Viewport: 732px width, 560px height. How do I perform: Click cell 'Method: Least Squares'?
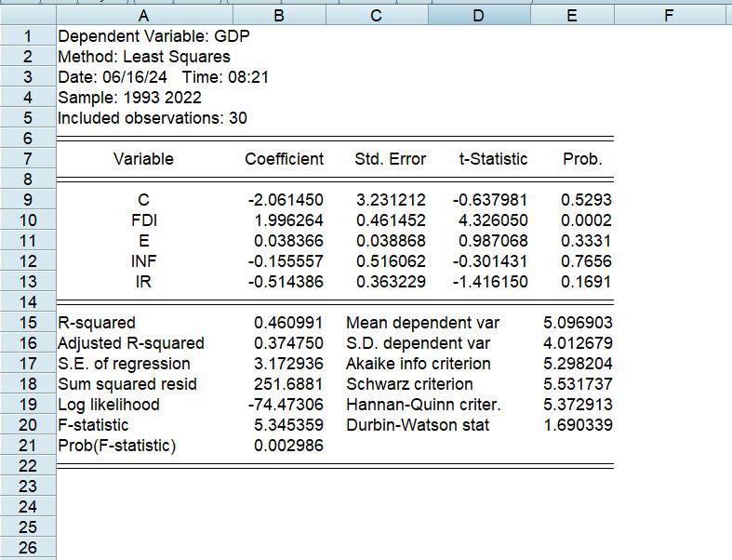[x=144, y=57]
